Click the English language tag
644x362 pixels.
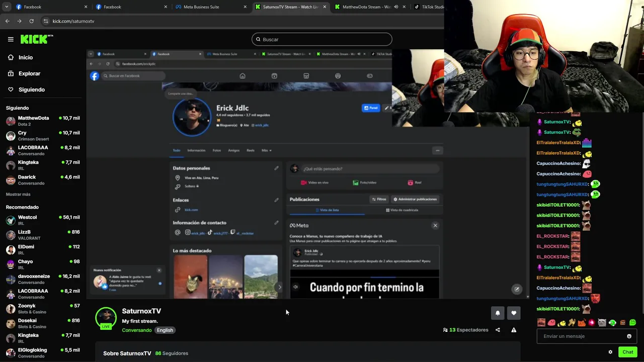pos(165,330)
